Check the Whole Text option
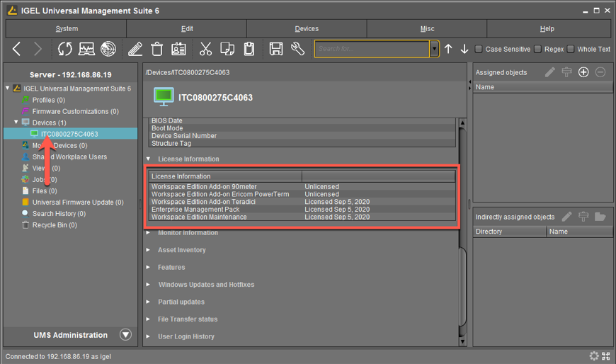The width and height of the screenshot is (616, 364). pos(571,49)
